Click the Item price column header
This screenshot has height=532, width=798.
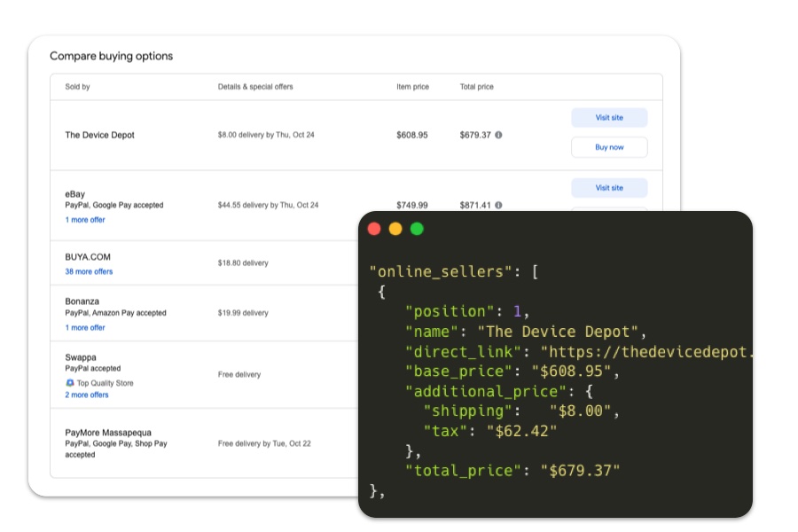click(x=412, y=87)
